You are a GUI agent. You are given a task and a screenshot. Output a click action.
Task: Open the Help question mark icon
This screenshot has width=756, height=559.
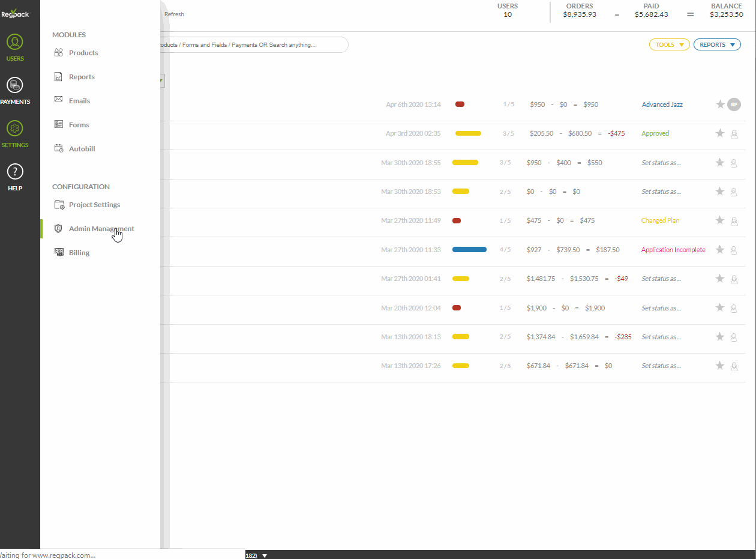pyautogui.click(x=15, y=172)
